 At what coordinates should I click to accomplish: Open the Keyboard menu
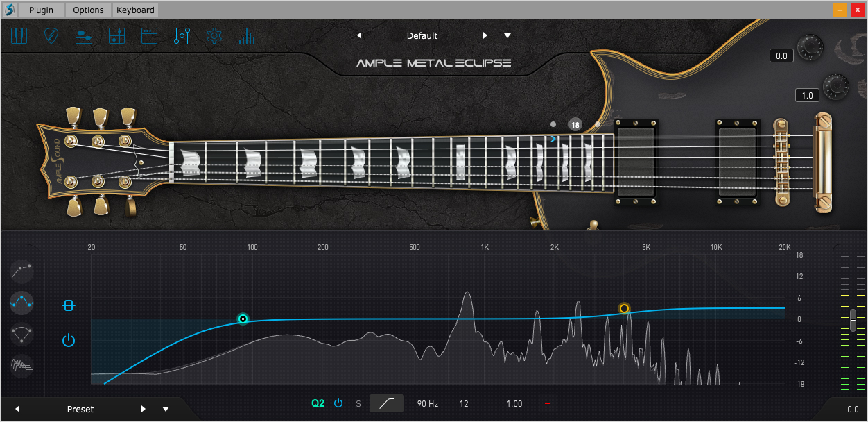[135, 10]
